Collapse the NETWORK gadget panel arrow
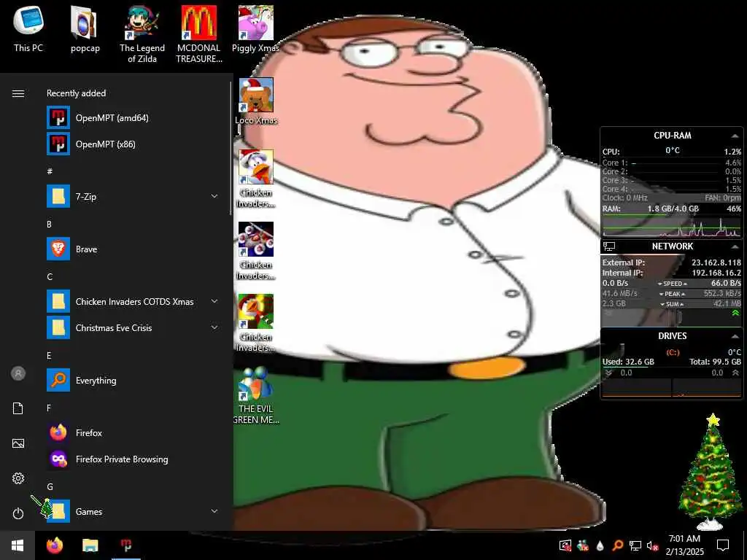Viewport: 747px width, 560px height. [x=735, y=246]
